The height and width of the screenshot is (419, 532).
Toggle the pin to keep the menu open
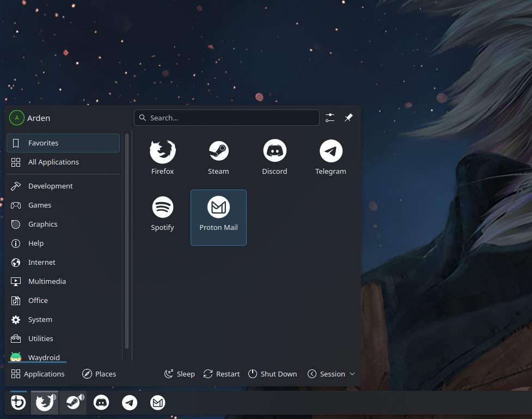348,118
